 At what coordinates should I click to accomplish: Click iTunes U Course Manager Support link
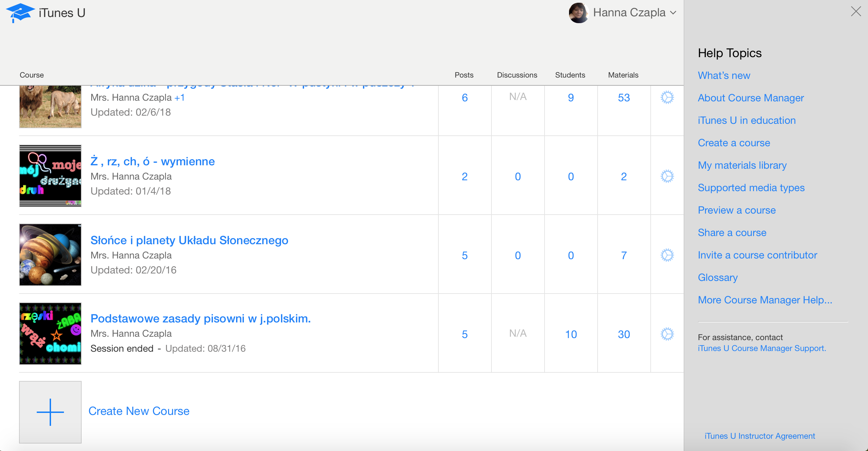[x=762, y=348]
